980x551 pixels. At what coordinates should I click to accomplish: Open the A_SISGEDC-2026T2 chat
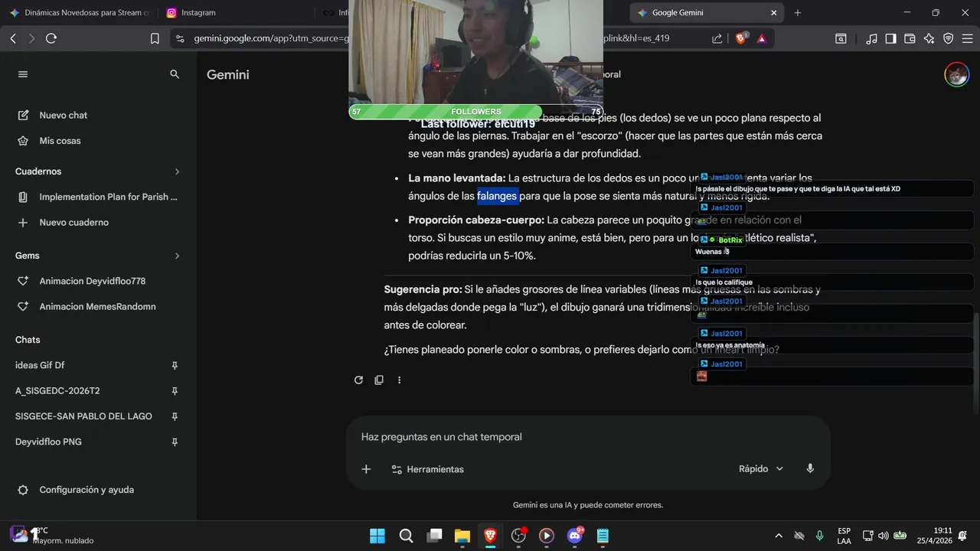point(57,391)
